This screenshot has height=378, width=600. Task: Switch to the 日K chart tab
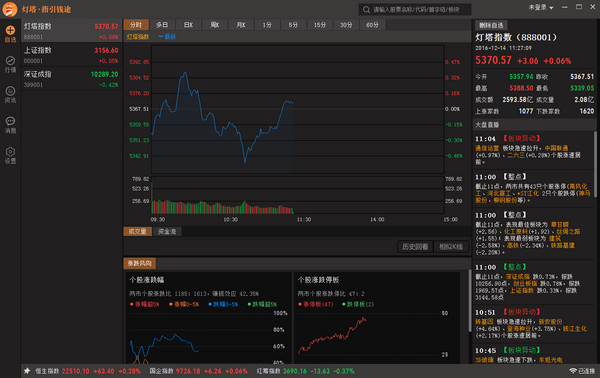[x=188, y=25]
